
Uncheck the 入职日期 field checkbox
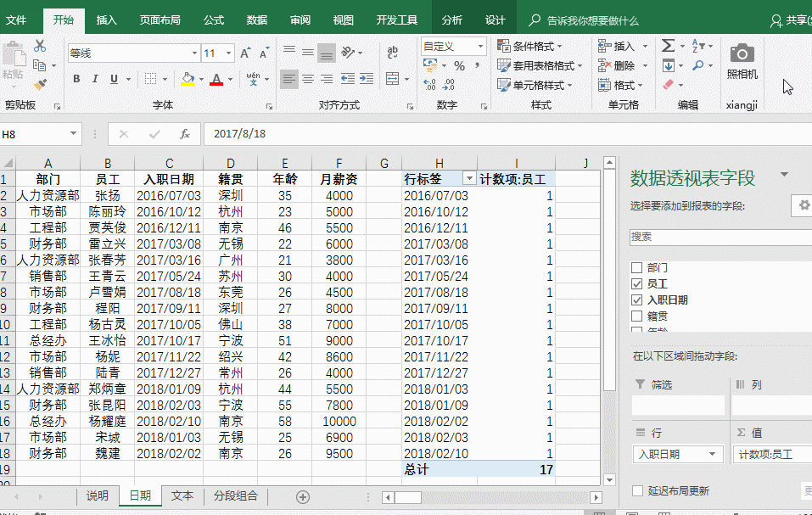(636, 299)
